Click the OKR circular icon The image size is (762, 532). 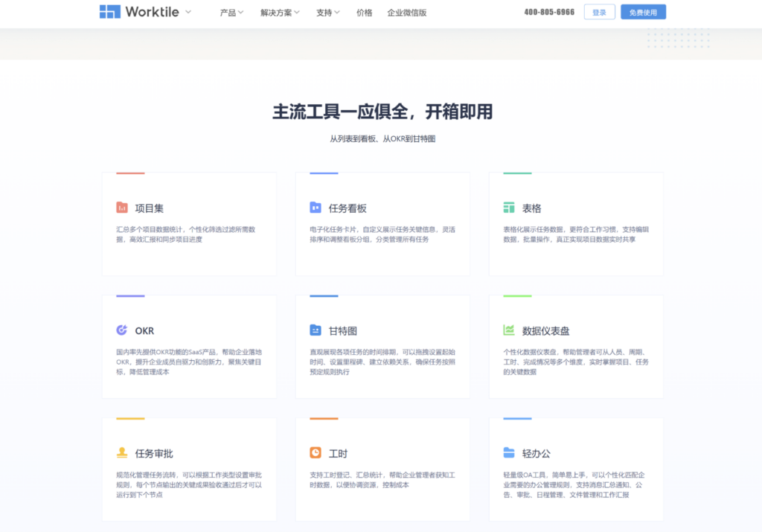pos(122,330)
